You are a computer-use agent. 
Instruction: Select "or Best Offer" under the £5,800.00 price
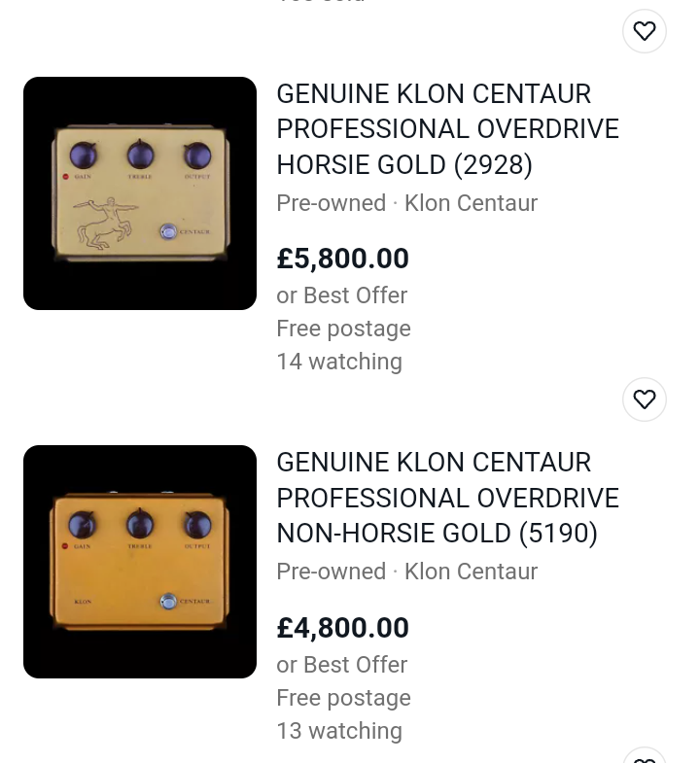341,295
